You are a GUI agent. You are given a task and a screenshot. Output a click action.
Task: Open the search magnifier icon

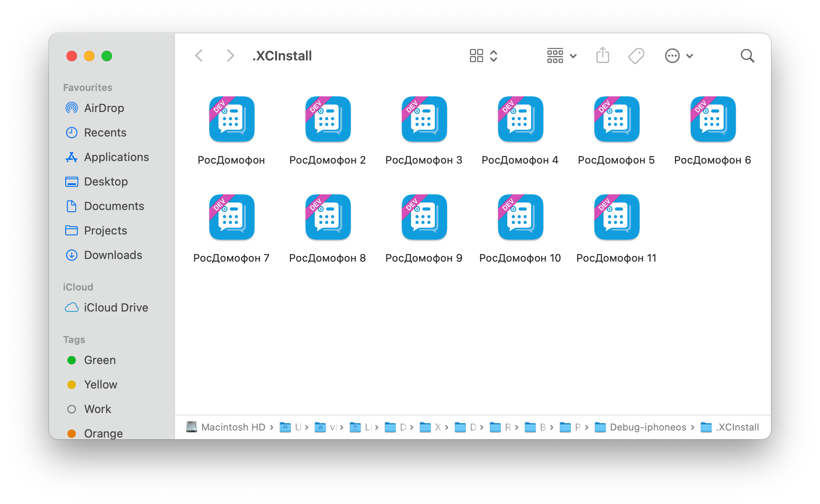point(747,56)
